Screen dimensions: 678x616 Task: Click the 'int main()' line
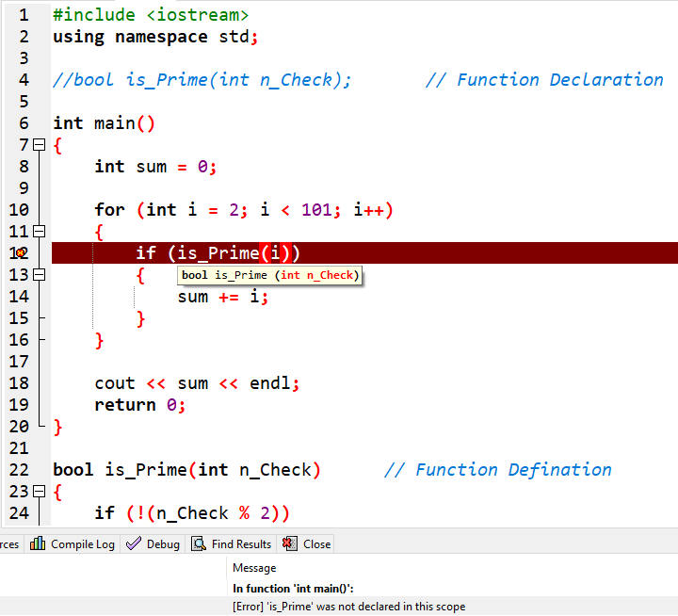(x=104, y=123)
